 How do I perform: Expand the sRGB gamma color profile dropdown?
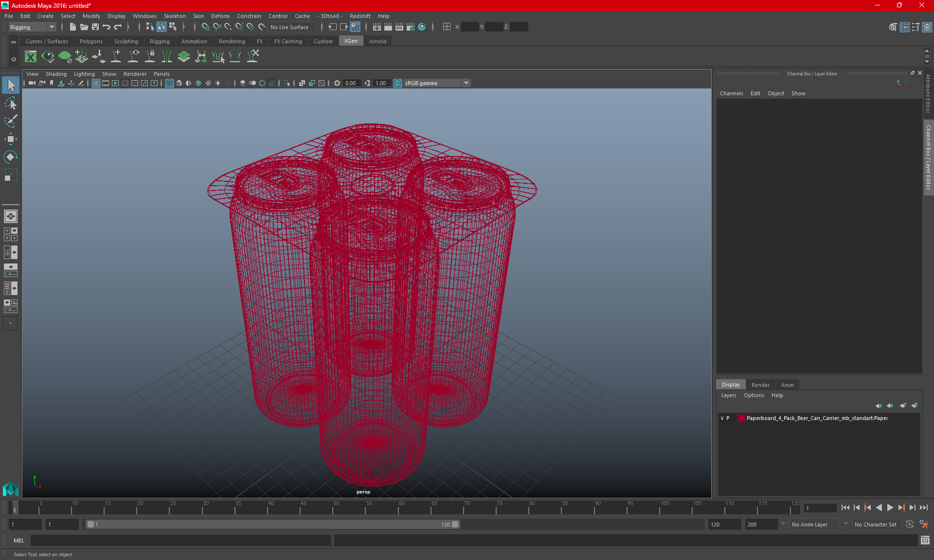pos(467,83)
